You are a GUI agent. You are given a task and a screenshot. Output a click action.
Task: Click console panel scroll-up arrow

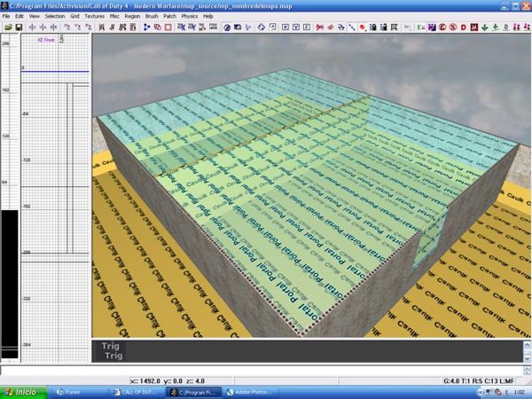tap(527, 346)
